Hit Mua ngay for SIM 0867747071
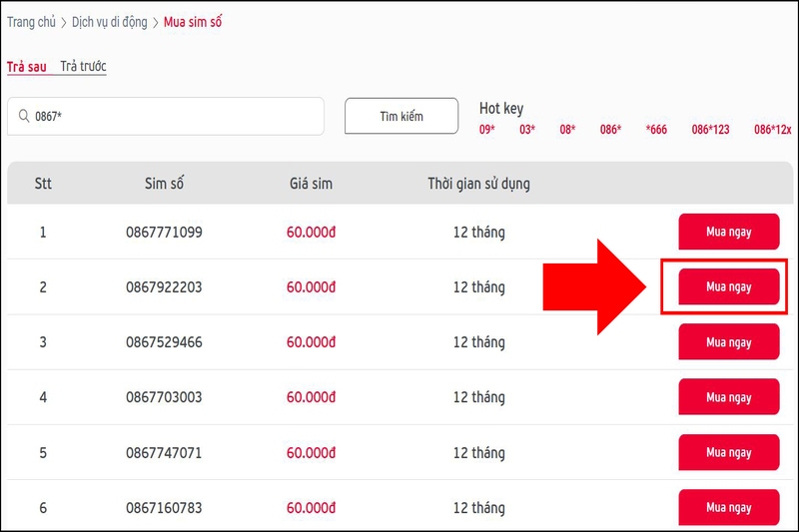This screenshot has width=799, height=532. coord(728,452)
